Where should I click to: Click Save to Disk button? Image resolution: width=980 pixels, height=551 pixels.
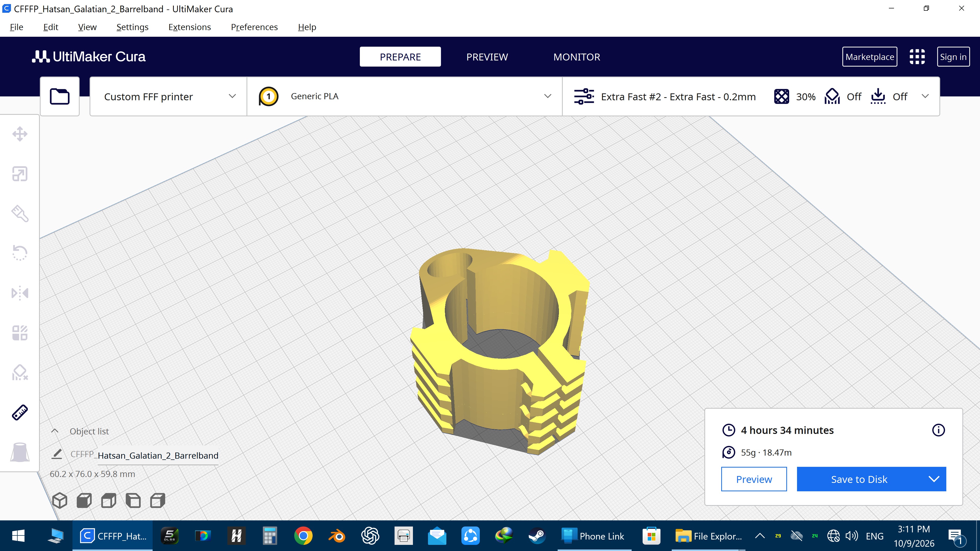(x=859, y=479)
